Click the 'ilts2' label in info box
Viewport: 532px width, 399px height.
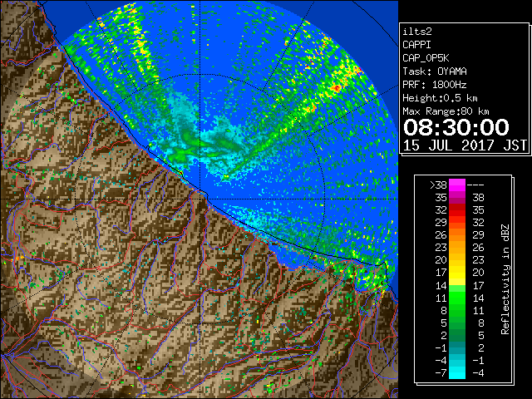tap(417, 32)
